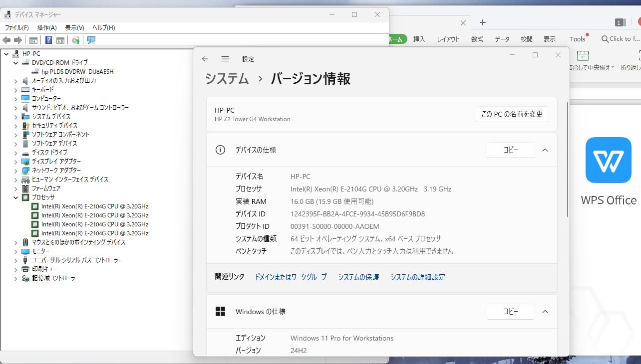This screenshot has width=641, height=364.
Task: Open the Settings hamburger navigation menu
Action: pos(225,59)
